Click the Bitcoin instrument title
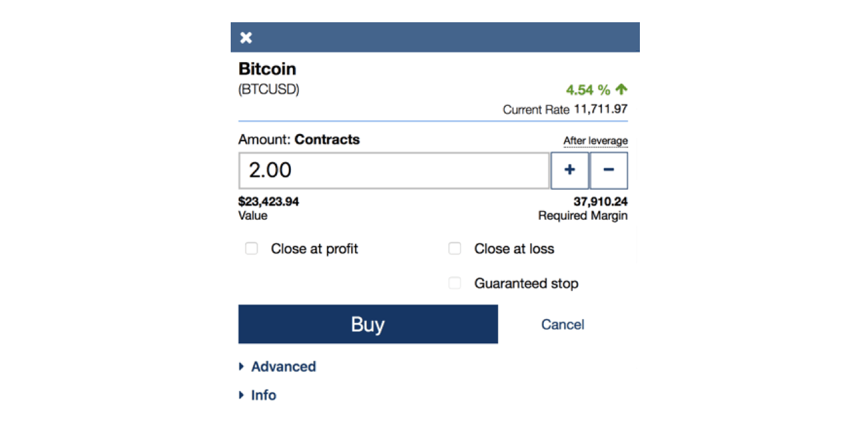The image size is (868, 440). click(267, 69)
